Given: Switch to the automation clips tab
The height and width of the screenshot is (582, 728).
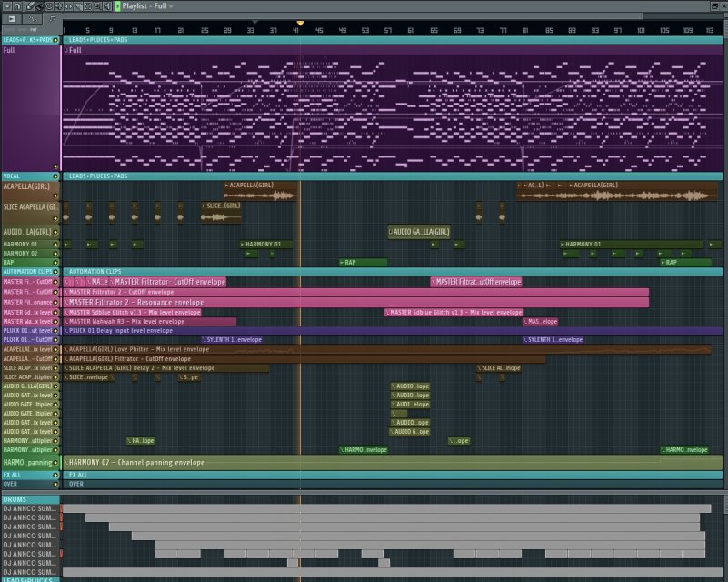Looking at the screenshot, I should pyautogui.click(x=33, y=19).
